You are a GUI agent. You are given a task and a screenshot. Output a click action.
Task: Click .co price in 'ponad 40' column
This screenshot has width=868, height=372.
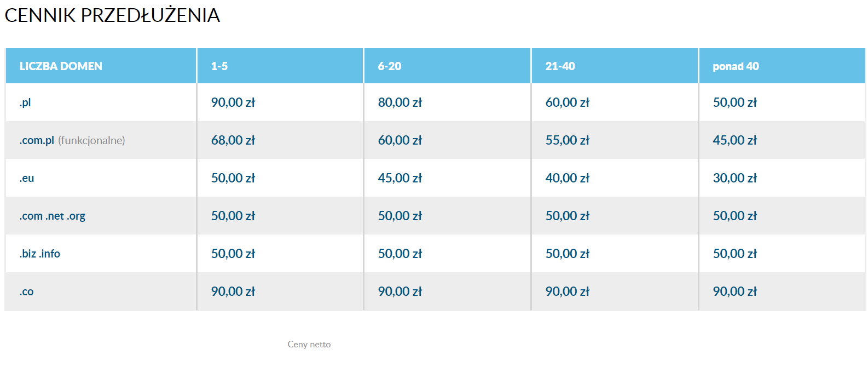734,291
